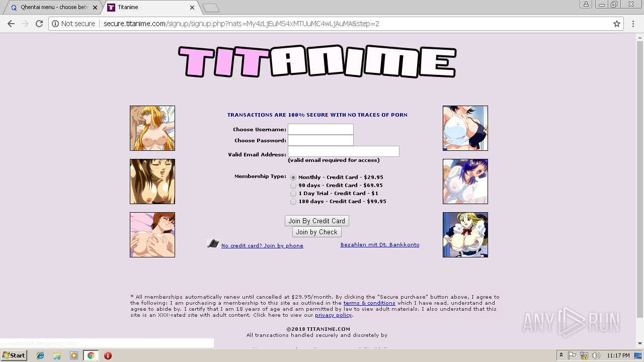Image resolution: width=644 pixels, height=362 pixels.
Task: Click the telephone icon beside join by phone
Action: pos(213,243)
